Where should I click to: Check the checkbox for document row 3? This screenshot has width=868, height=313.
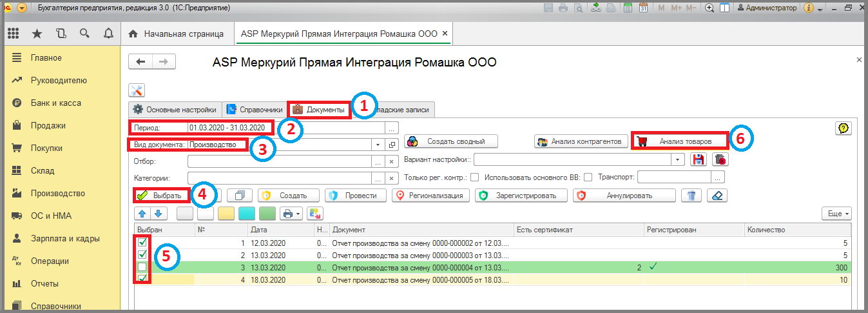(x=142, y=267)
